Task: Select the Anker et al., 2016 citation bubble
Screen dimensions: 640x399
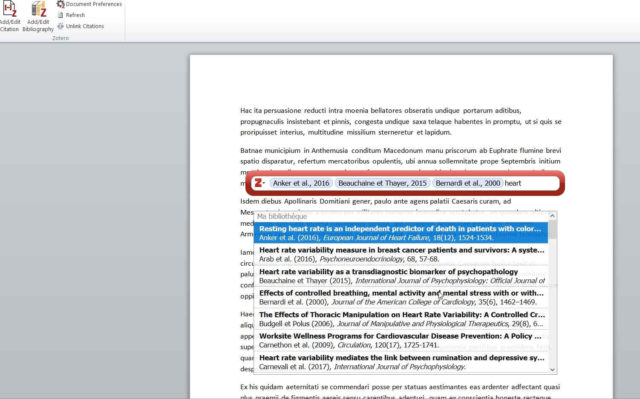Action: (301, 183)
